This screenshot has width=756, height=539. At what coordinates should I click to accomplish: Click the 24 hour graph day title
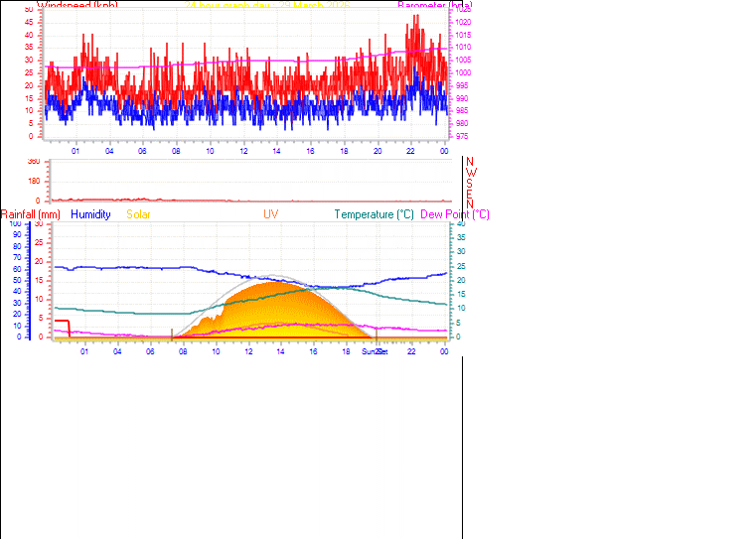pyautogui.click(x=267, y=5)
